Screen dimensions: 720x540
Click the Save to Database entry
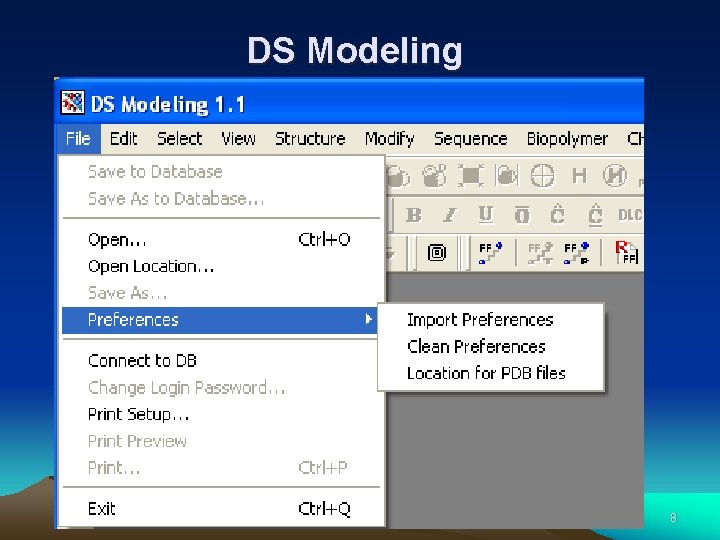point(221,172)
